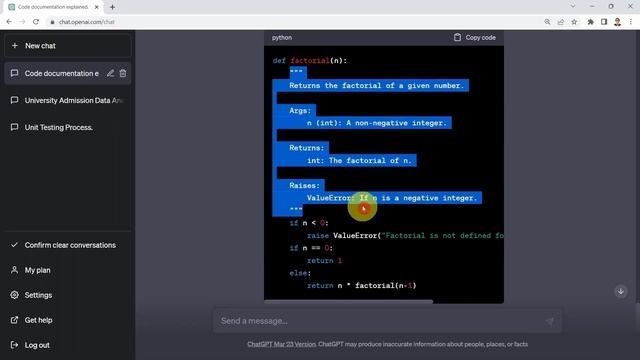Click the 'raise ValueError(' code line
This screenshot has height=360, width=640.
(405, 236)
